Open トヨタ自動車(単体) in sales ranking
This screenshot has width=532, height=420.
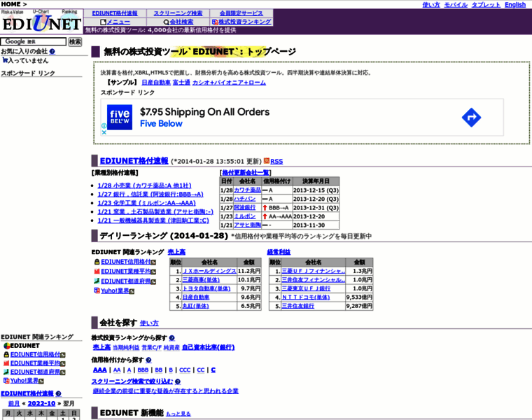(x=206, y=288)
